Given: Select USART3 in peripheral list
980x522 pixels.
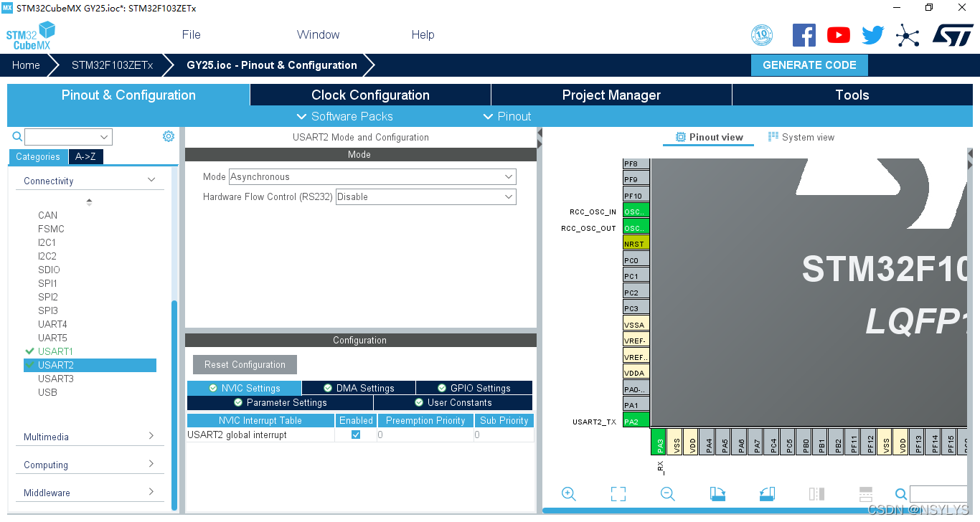Looking at the screenshot, I should (56, 379).
